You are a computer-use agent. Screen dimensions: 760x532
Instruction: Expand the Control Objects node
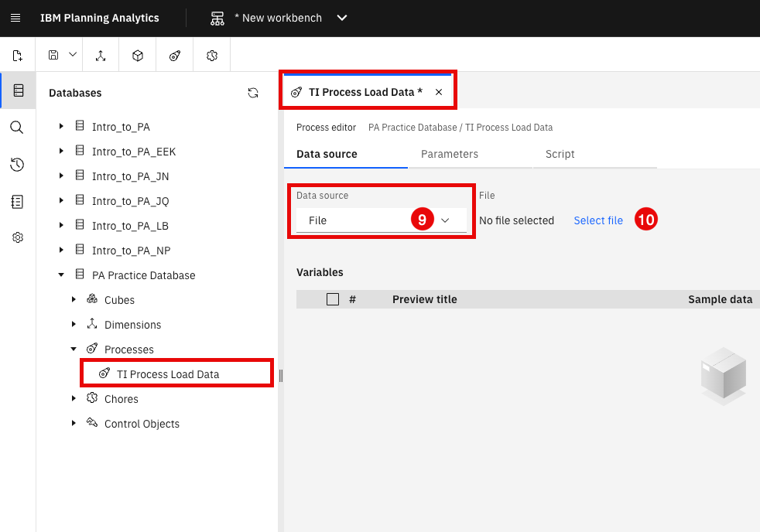coord(74,423)
